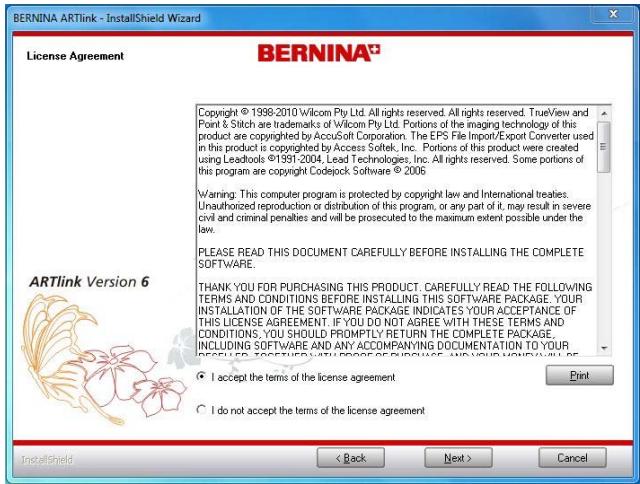Select 'I do not accept the terms' option

coord(201,409)
